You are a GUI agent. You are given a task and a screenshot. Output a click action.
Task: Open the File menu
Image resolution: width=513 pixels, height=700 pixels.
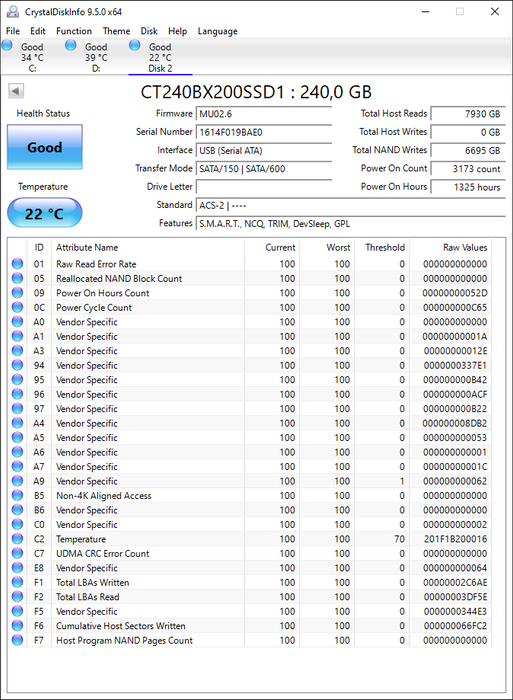point(13,31)
